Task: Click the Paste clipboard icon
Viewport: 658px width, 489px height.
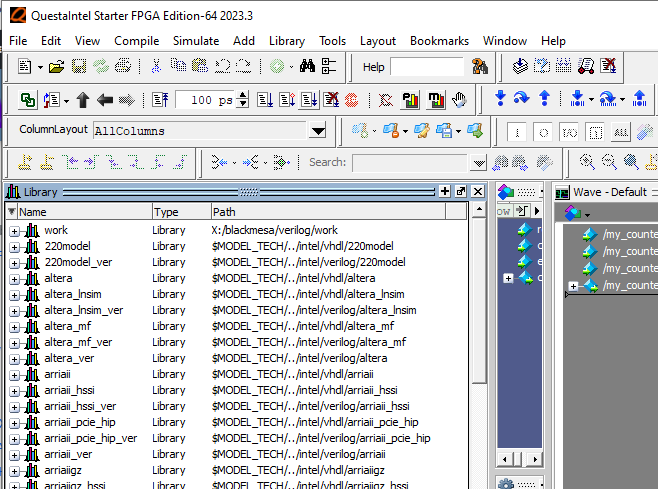Action: click(x=200, y=66)
